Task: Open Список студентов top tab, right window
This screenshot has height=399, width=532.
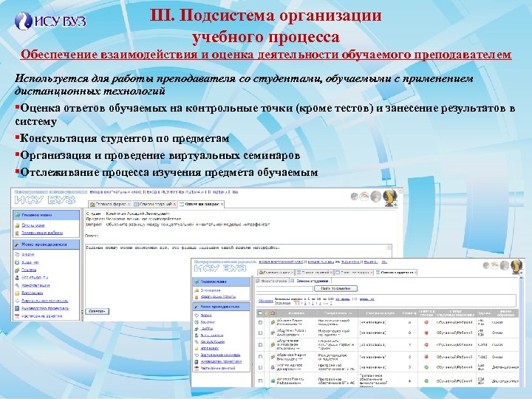Action: pos(396,272)
